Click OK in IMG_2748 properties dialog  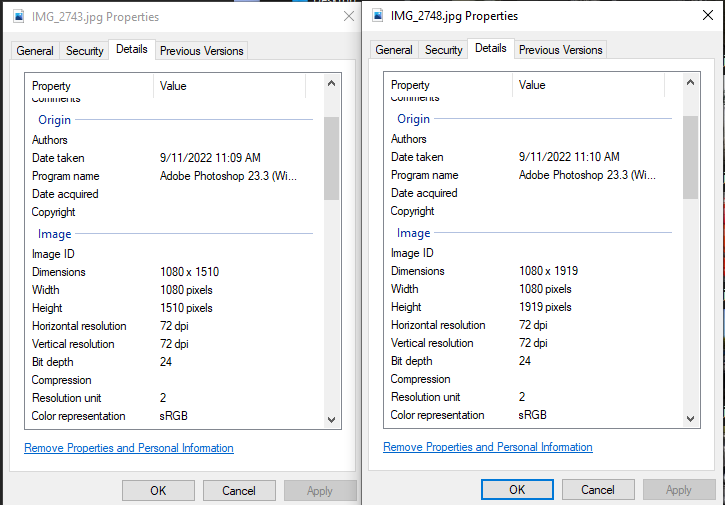517,490
